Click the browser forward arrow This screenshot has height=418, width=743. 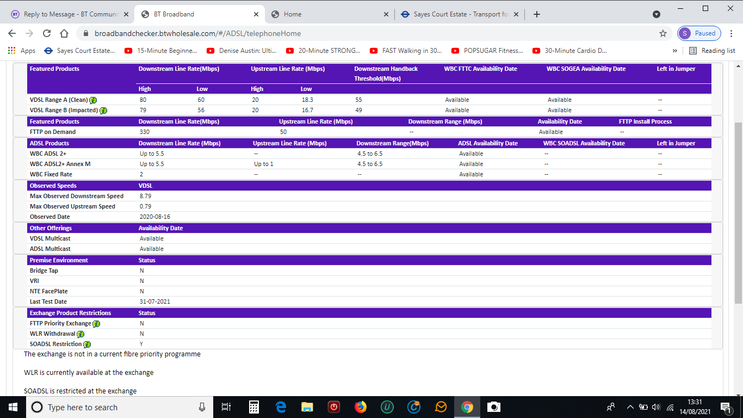(29, 33)
